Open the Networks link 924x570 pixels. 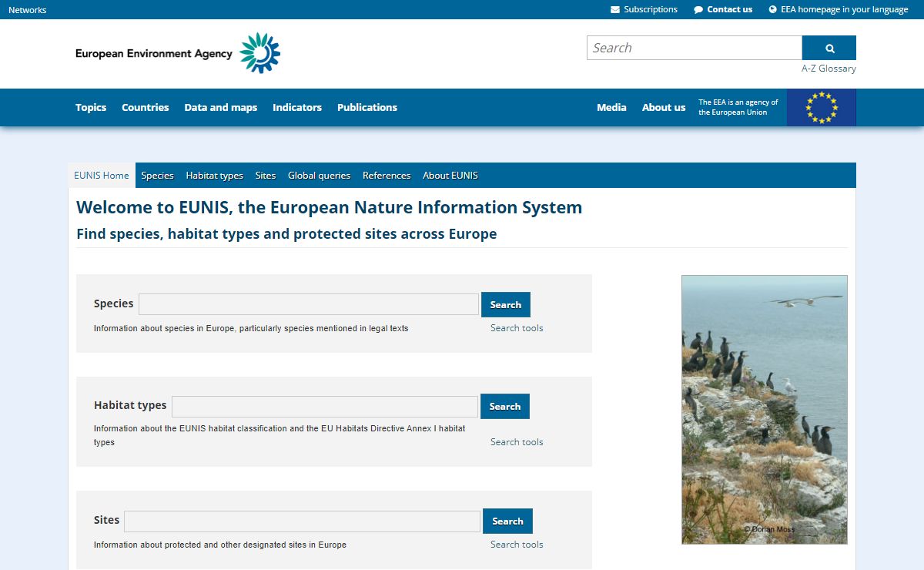[x=28, y=10]
